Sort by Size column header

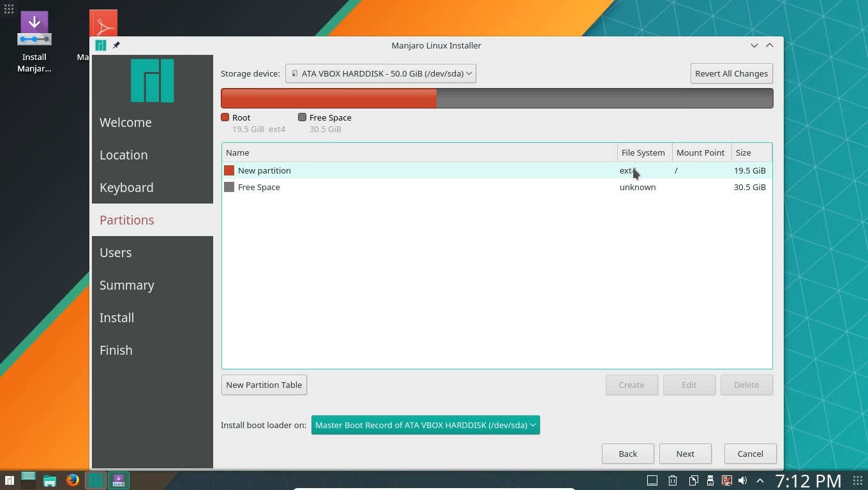click(x=751, y=152)
